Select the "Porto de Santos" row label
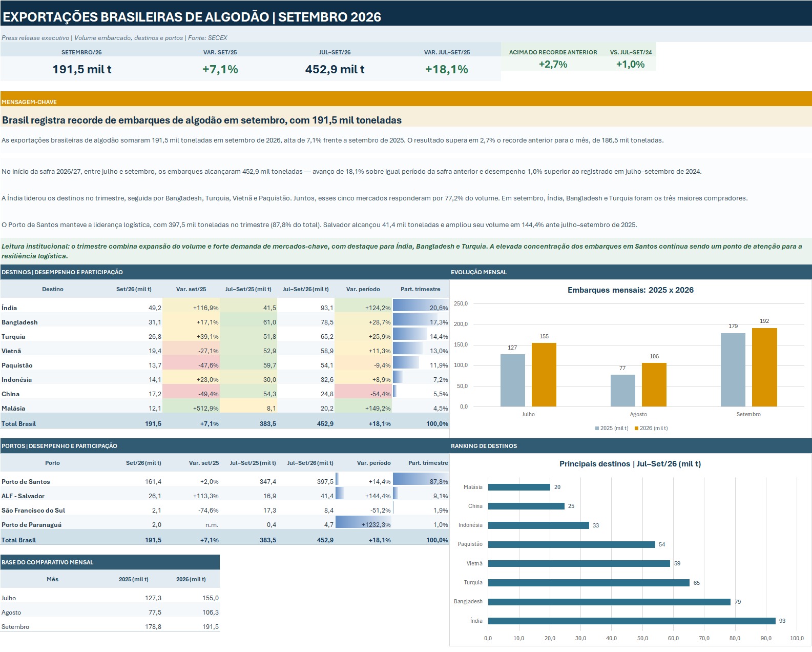Screen dimensions: 812x652 (x=26, y=482)
